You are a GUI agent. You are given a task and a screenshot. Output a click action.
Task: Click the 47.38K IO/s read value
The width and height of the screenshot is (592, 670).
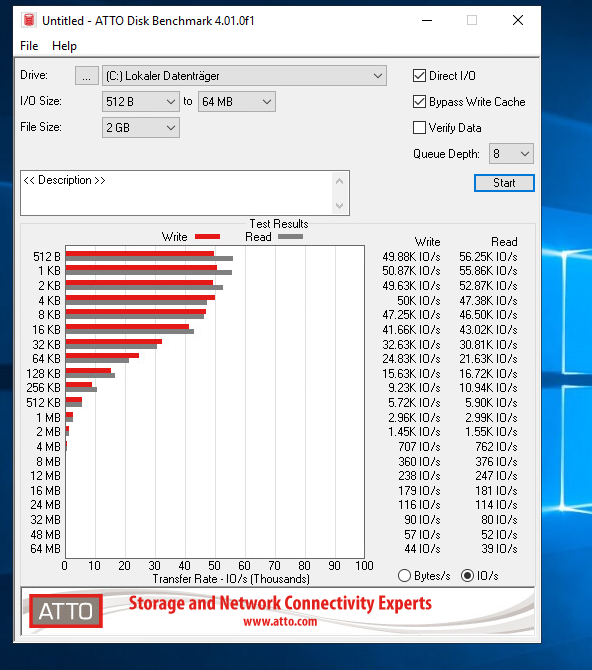pyautogui.click(x=488, y=301)
